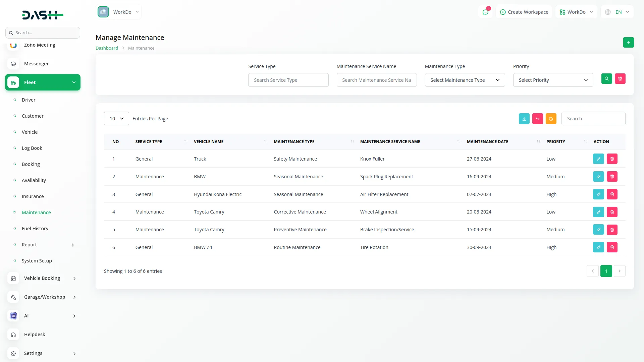This screenshot has width=644, height=362.
Task: Delete the Tire Rotation maintenance row
Action: click(612, 247)
